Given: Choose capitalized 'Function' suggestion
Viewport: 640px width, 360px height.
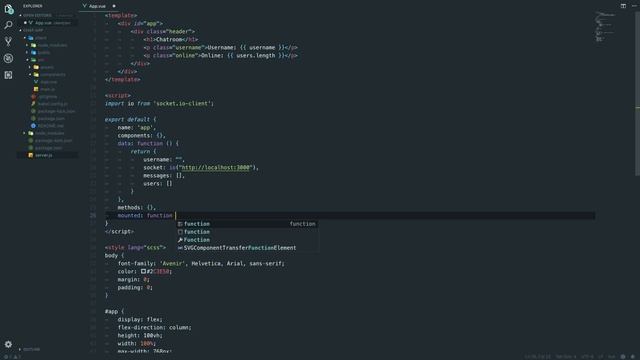Looking at the screenshot, I should point(247,240).
